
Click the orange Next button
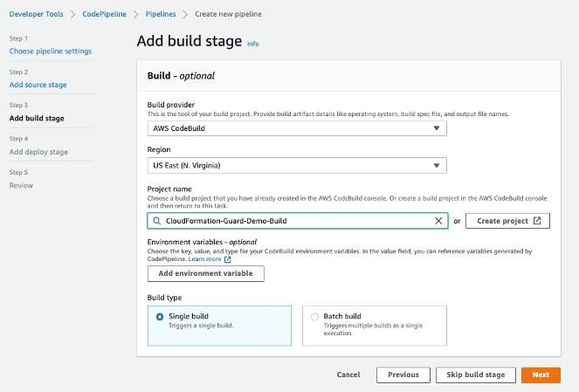pyautogui.click(x=541, y=375)
